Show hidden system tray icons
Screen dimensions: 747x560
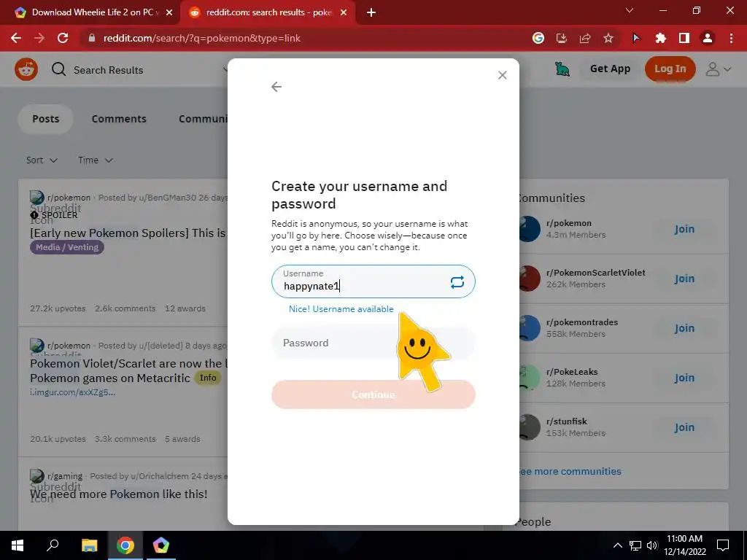click(617, 545)
